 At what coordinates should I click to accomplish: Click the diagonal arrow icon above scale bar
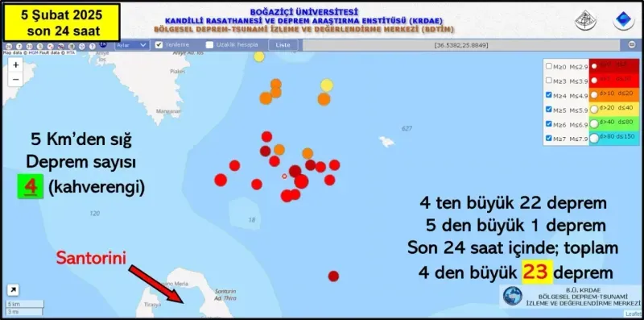(x=13, y=290)
